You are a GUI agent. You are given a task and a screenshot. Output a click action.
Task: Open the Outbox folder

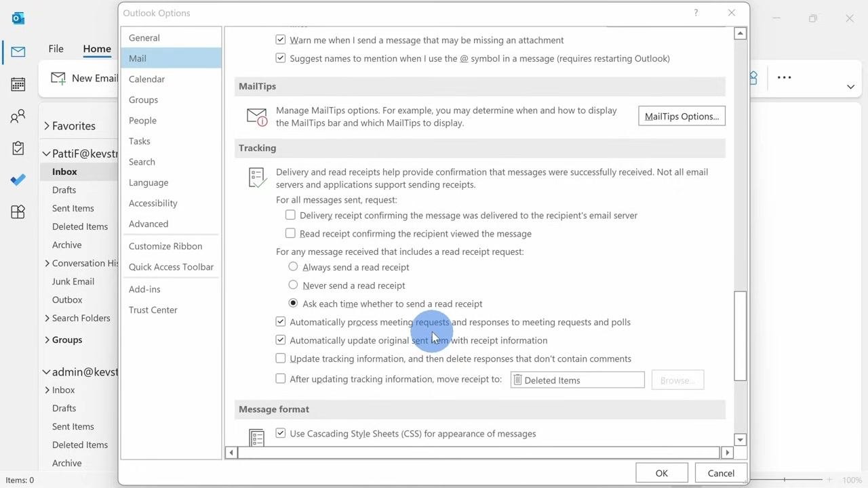[x=67, y=300]
